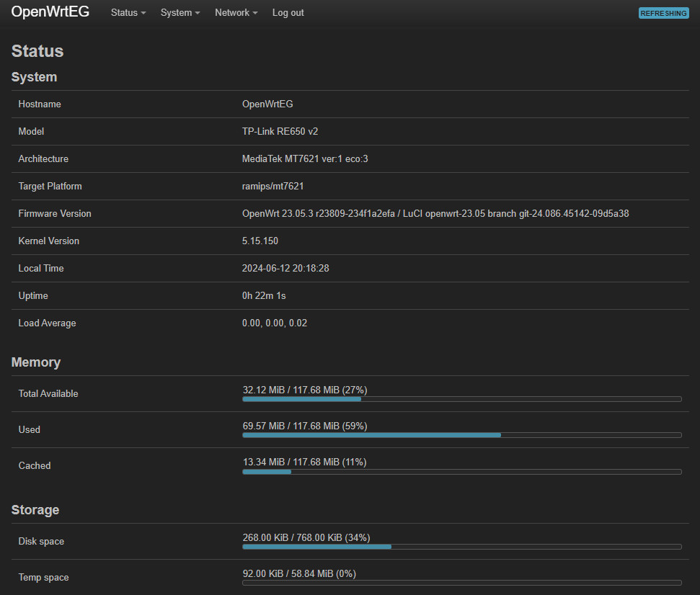Select the Uptime value 0h 22m 1s
Image resolution: width=700 pixels, height=595 pixels.
264,296
